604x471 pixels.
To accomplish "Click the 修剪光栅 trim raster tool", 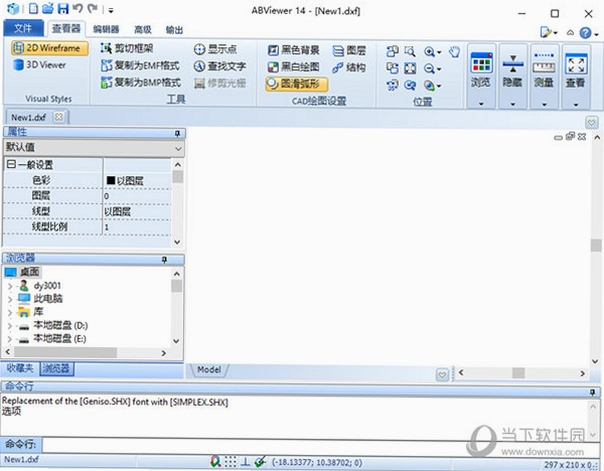I will point(220,83).
